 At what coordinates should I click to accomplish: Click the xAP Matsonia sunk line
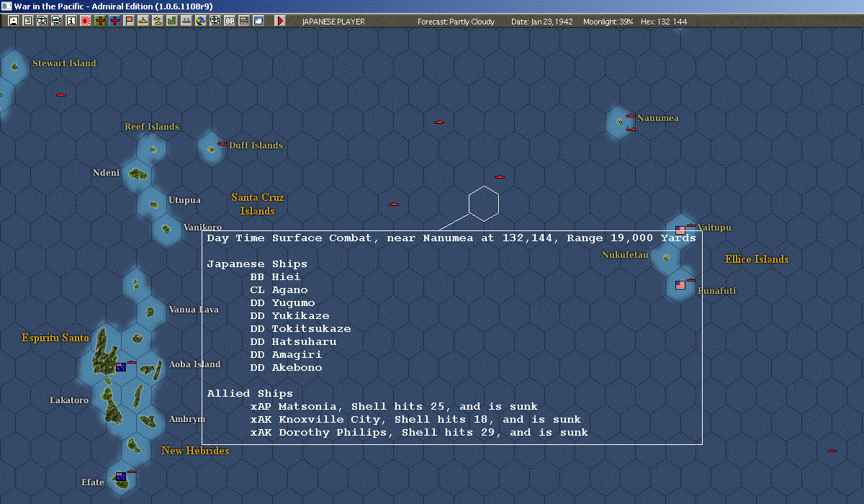coord(394,407)
